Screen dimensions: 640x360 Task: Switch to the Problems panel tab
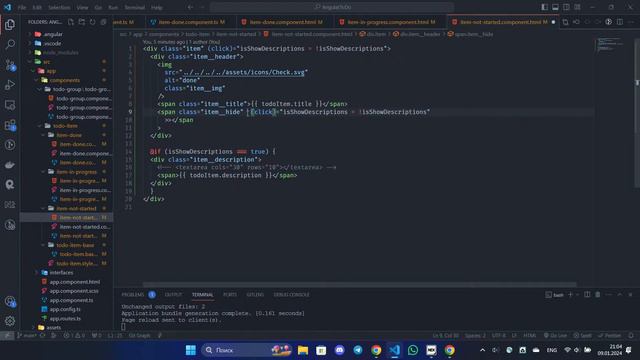tap(133, 294)
